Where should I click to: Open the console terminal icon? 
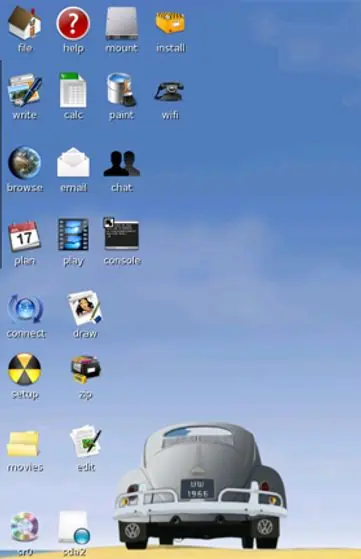point(122,234)
